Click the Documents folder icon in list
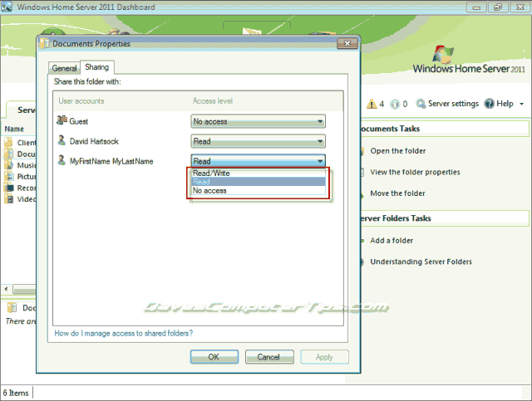Viewport: 532px width, 401px height. [x=9, y=154]
